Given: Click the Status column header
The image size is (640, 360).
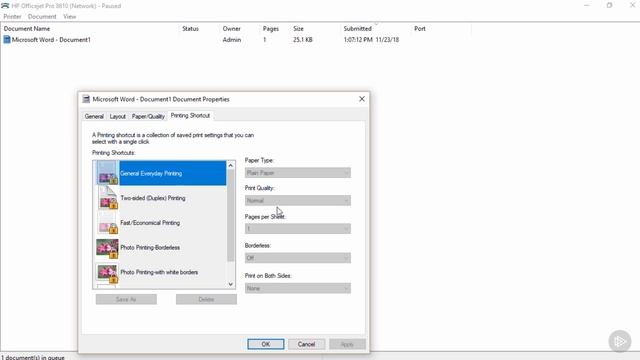Looking at the screenshot, I should pos(190,29).
